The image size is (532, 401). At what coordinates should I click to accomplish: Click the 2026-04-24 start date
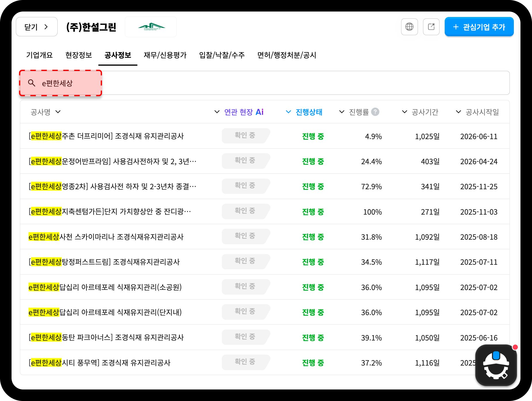pos(479,162)
